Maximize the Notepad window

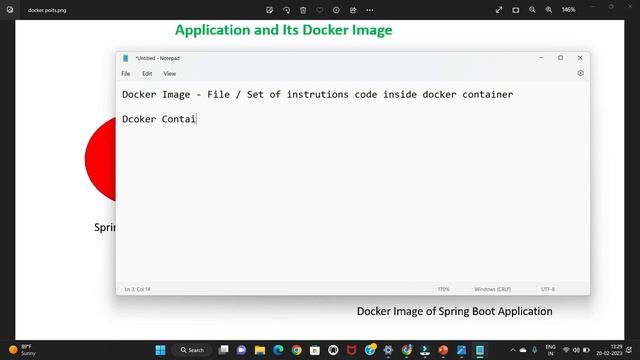[561, 58]
